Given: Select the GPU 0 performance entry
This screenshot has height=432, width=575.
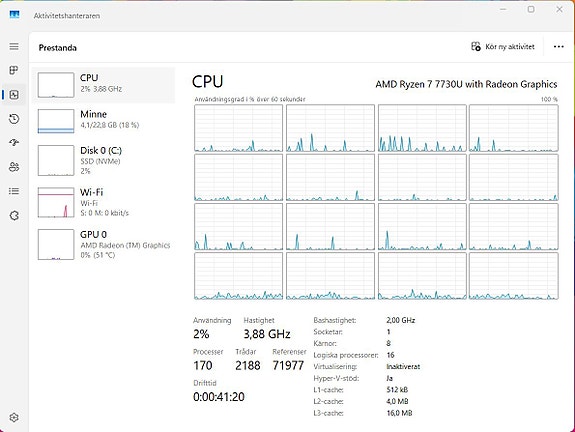Looking at the screenshot, I should click(104, 244).
